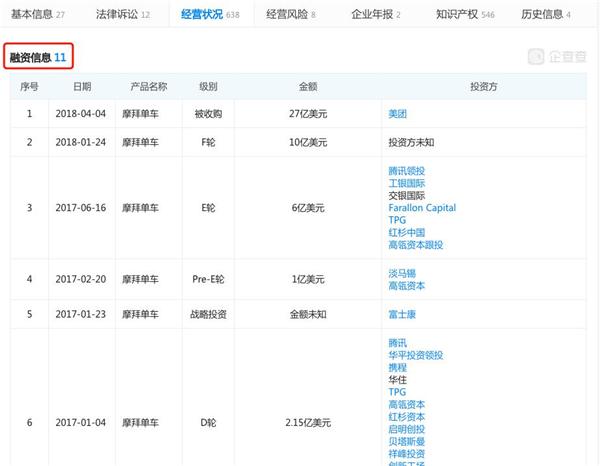The height and width of the screenshot is (466, 600).
Task: Follow the 工银国际 investor link
Action: (x=406, y=183)
